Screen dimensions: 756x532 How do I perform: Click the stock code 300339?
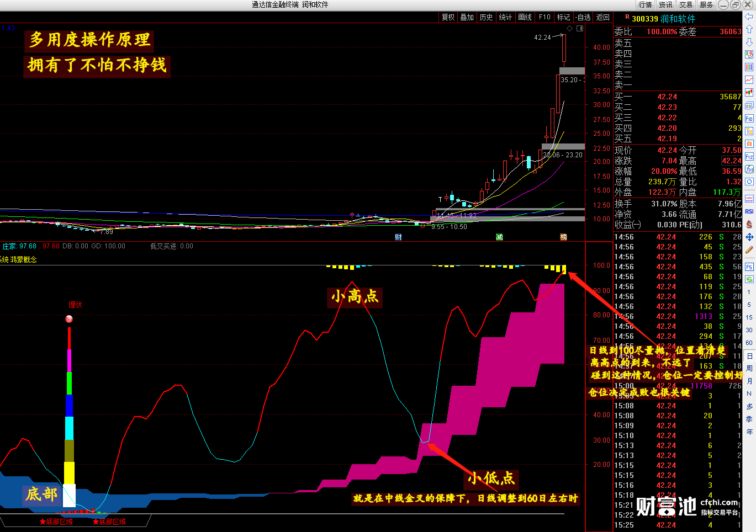(x=645, y=19)
